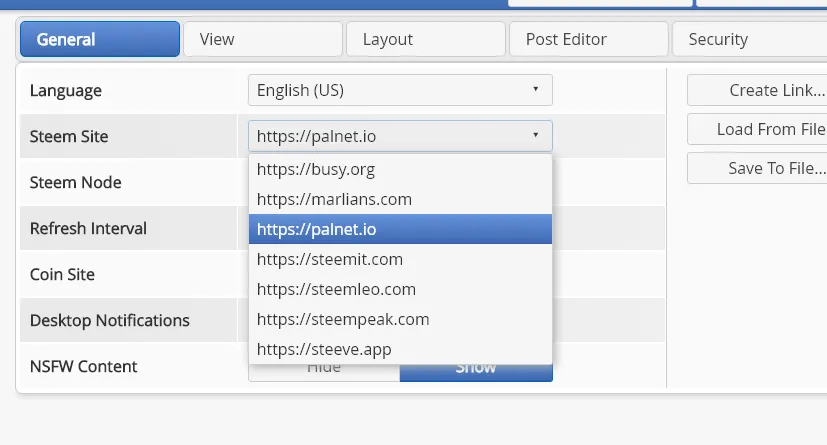Click the Language label
Screen dimensions: 827x445
pos(65,91)
